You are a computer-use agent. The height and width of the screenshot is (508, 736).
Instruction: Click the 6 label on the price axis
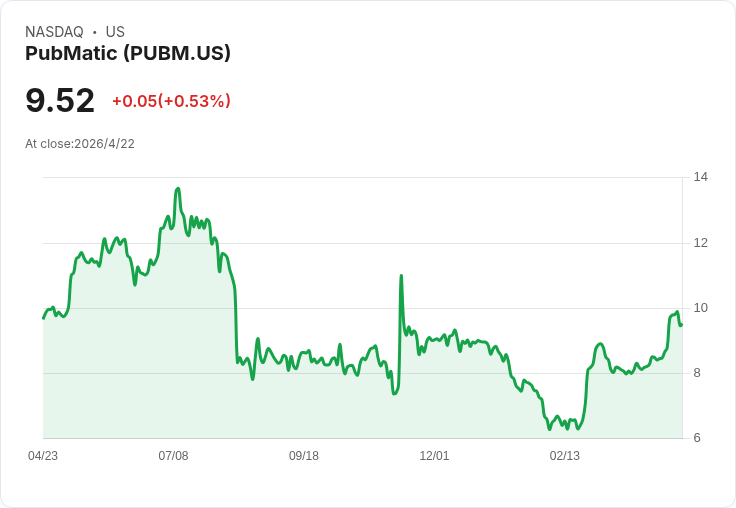[x=698, y=438]
